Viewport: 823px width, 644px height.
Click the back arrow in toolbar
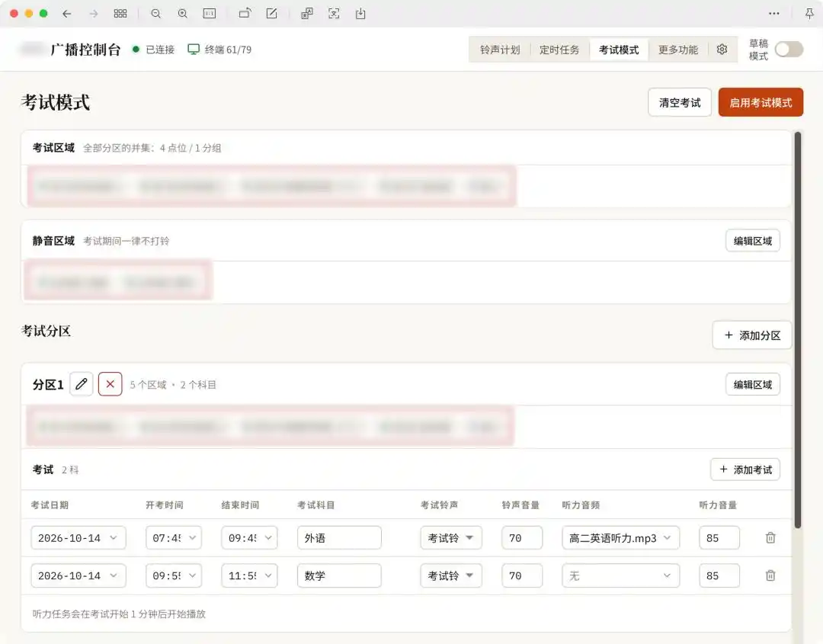pos(66,14)
